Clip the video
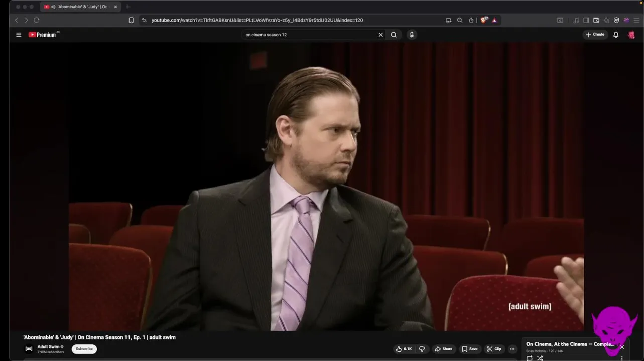644x361 pixels. tap(494, 349)
